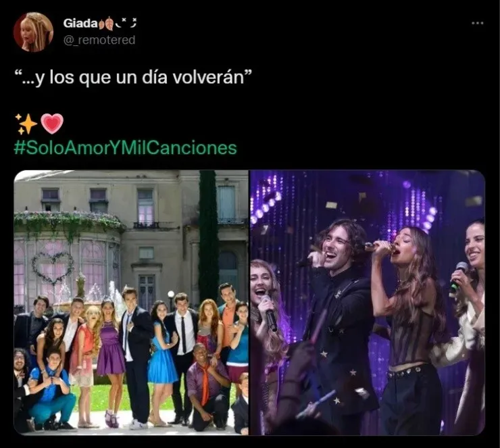Click the sparkles emoji in tweet

26,124
